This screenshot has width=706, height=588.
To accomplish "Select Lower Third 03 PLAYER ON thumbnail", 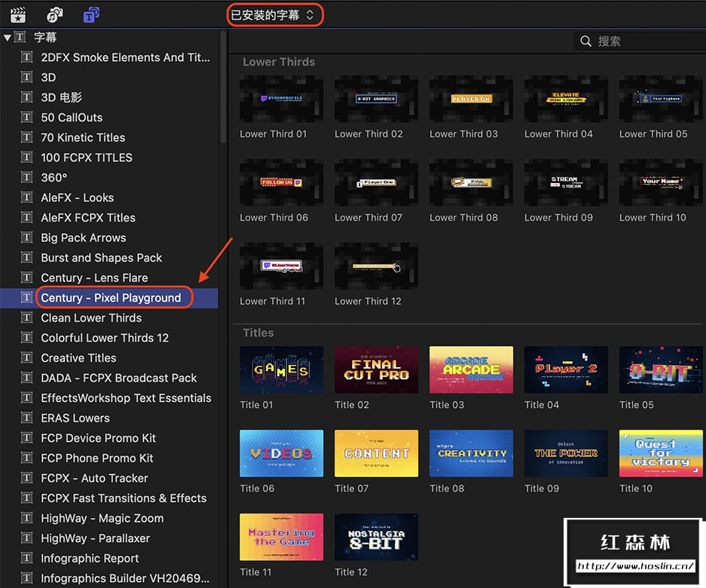I will 472,99.
